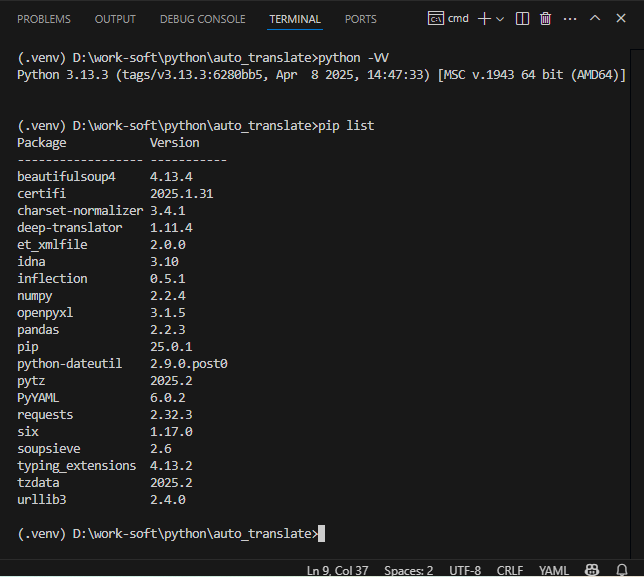Click the beautifulsoup4 package name
Viewport: 644px width, 577px height.
tap(66, 177)
